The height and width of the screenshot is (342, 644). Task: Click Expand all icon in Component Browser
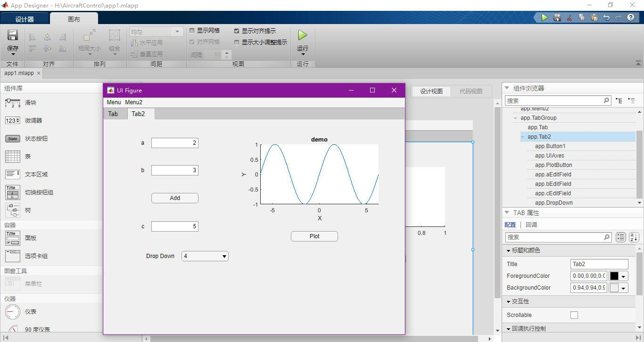tap(619, 100)
